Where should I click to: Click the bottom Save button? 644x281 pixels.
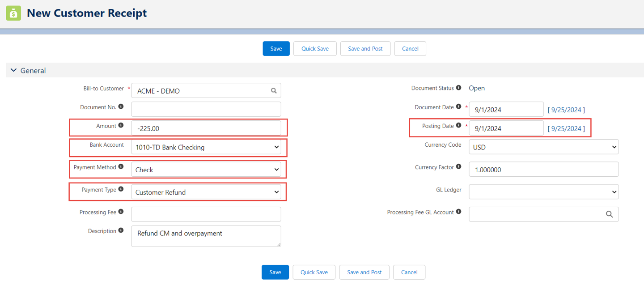(x=275, y=272)
